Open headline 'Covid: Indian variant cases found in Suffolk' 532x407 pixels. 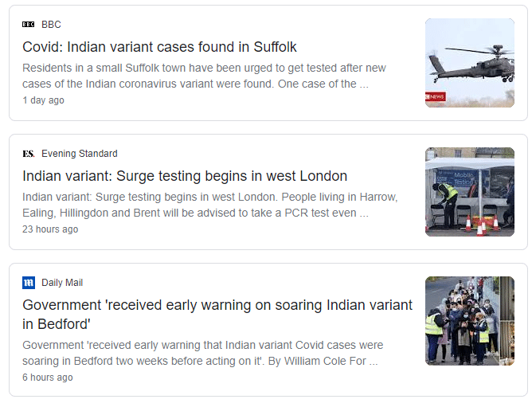click(x=159, y=47)
